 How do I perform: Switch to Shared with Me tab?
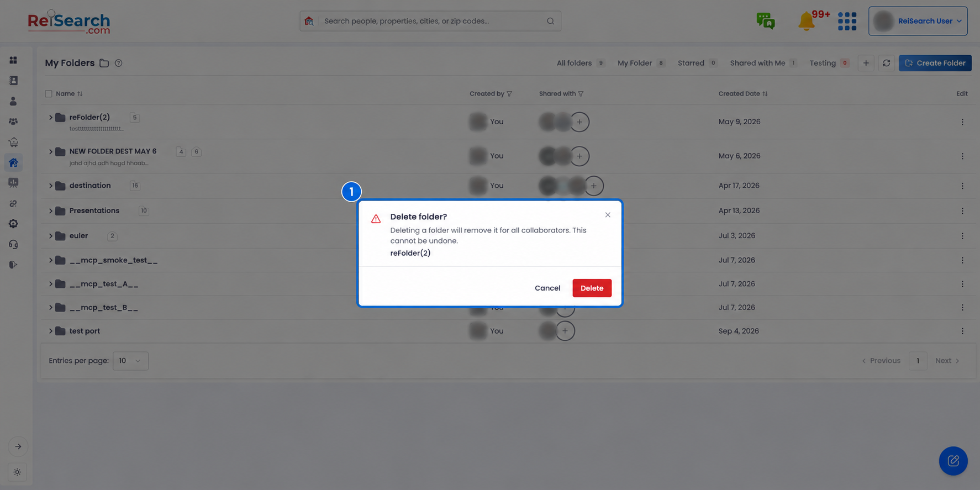tap(763, 63)
